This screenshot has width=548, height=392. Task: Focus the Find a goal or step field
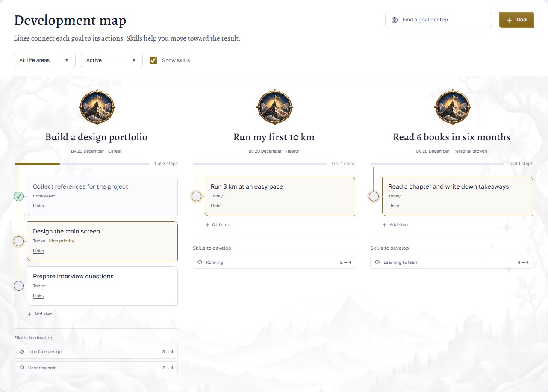tap(439, 20)
